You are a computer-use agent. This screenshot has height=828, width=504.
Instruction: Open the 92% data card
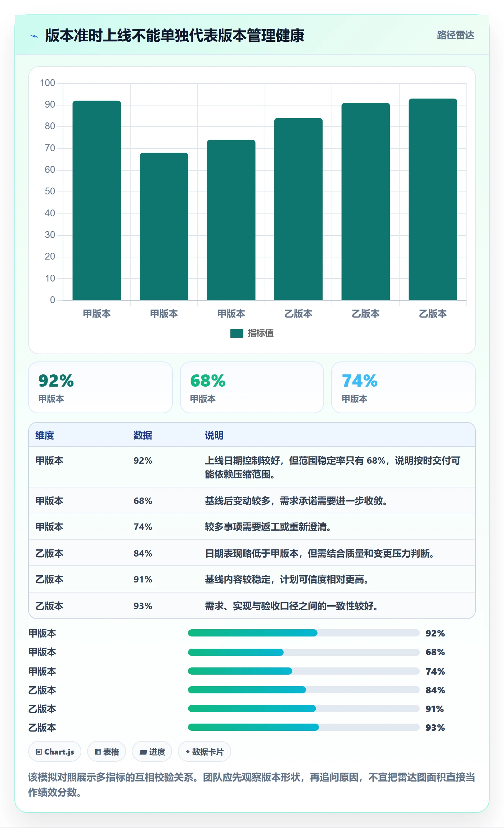(100, 387)
